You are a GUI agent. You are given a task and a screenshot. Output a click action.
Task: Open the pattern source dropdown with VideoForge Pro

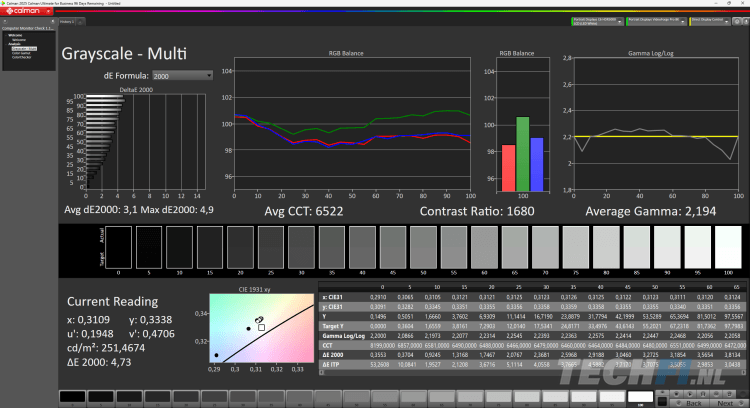(x=656, y=22)
